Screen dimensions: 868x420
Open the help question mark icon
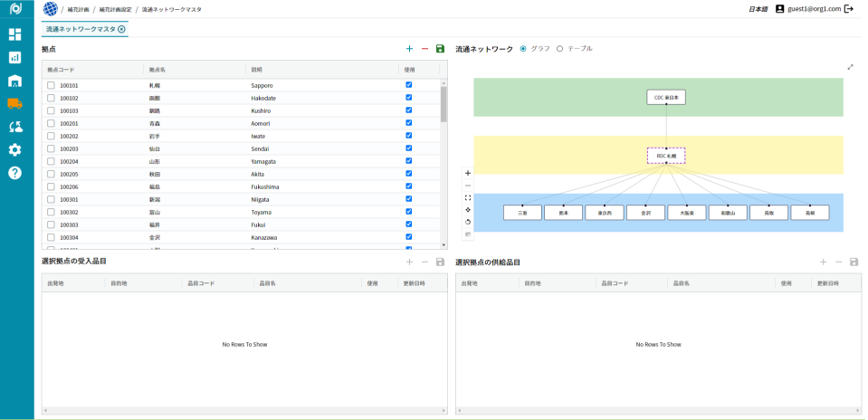[x=14, y=173]
